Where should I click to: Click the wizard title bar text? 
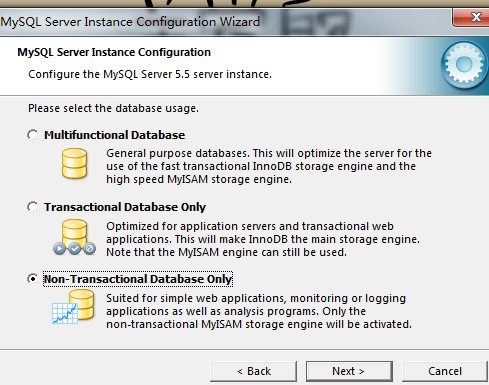(x=130, y=22)
